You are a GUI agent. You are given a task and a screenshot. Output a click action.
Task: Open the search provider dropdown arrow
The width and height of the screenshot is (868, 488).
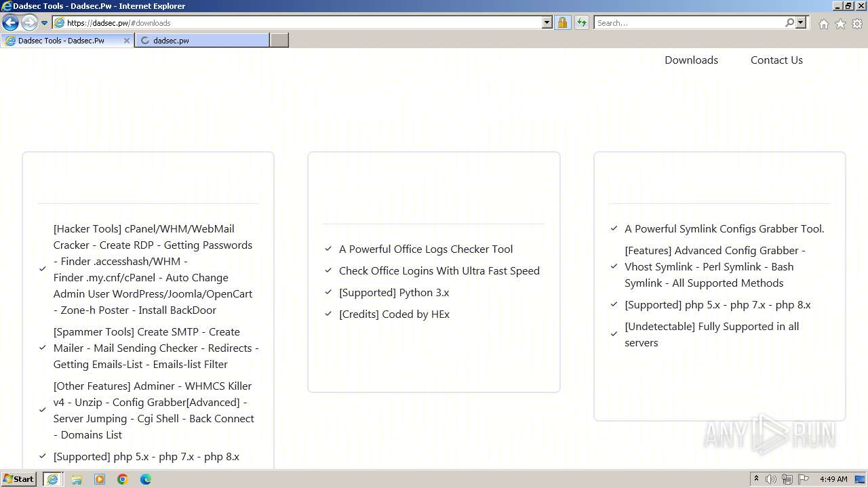point(801,23)
